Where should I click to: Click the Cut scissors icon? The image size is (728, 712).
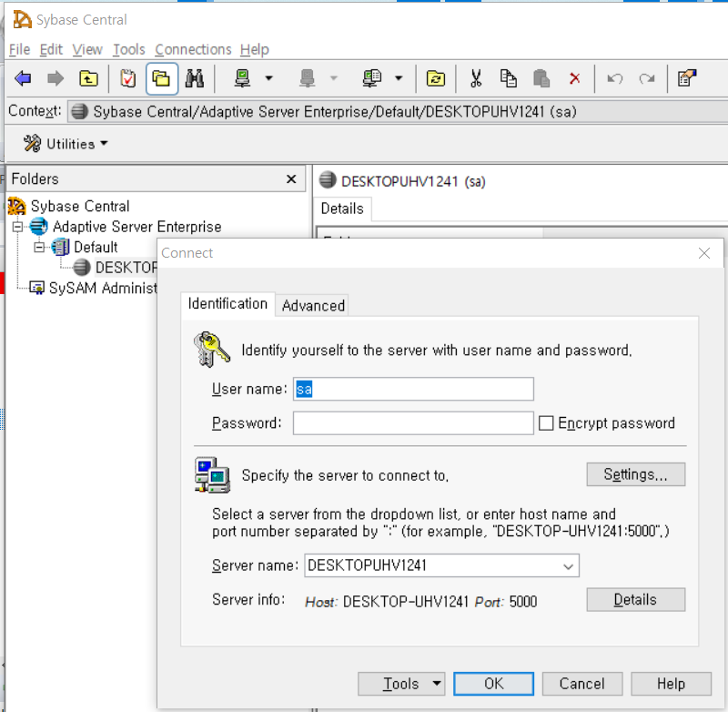[475, 78]
